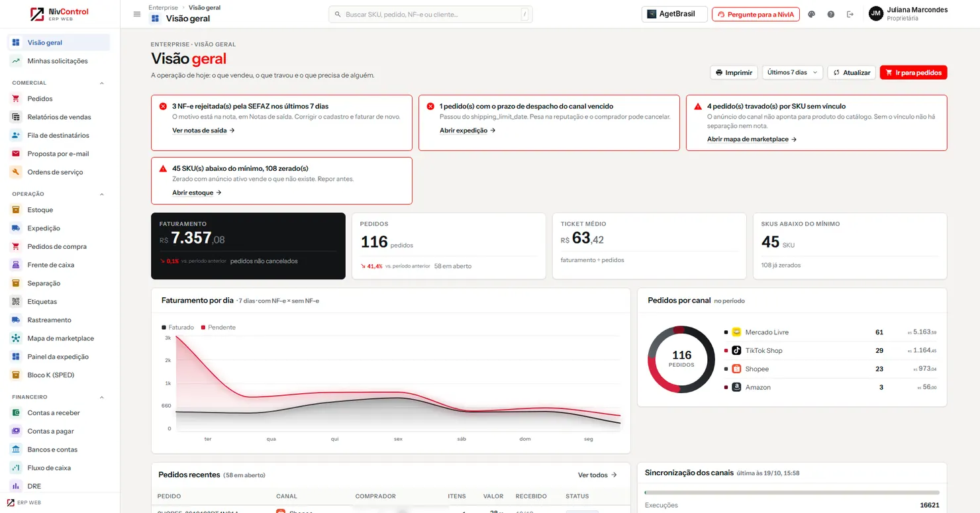
Task: Open Relatórios de vendas in the sidebar
Action: pyautogui.click(x=58, y=117)
